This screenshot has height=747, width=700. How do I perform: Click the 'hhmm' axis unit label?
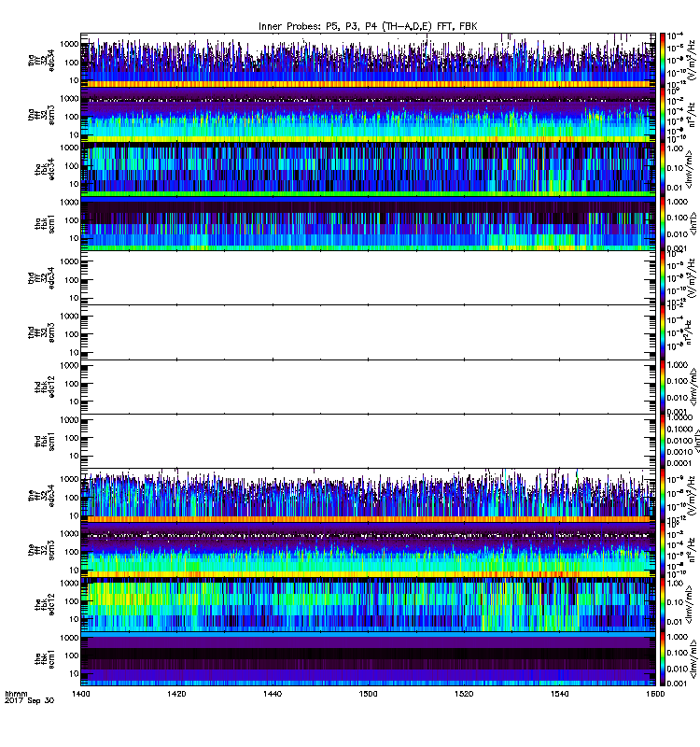16,694
